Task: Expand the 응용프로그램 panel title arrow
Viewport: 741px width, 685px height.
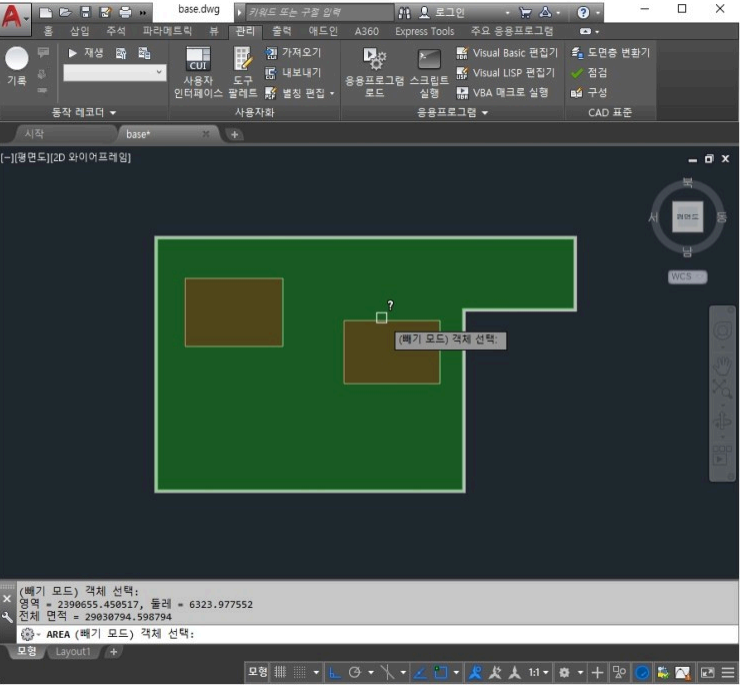Action: click(485, 112)
